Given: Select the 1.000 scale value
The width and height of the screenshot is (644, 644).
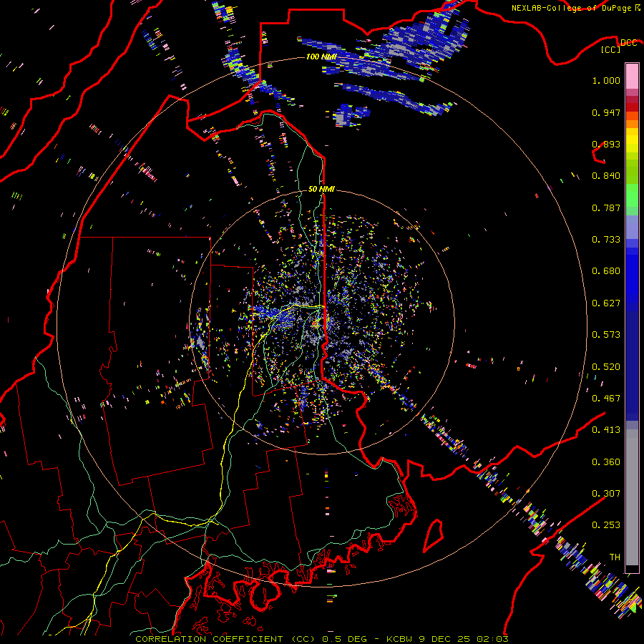Looking at the screenshot, I should 606,80.
